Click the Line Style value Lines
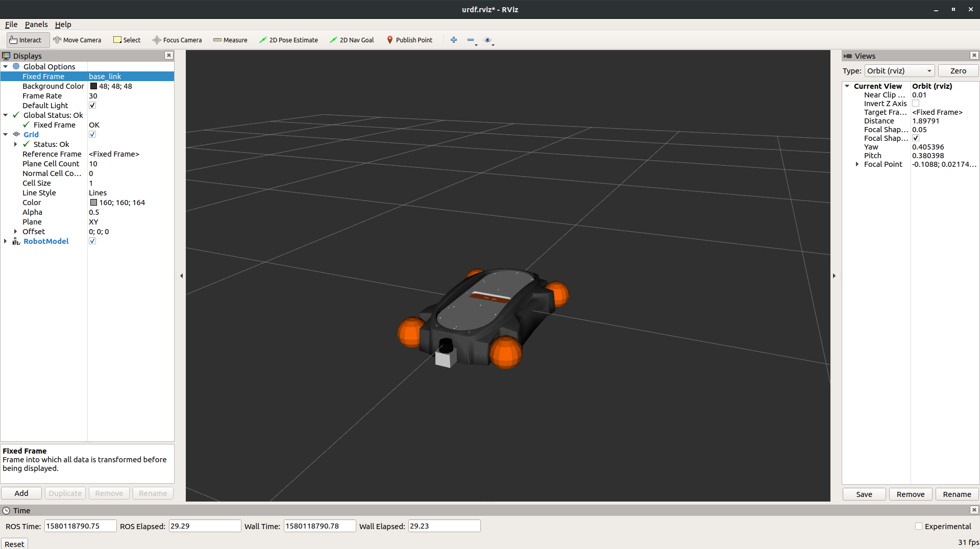Image resolution: width=980 pixels, height=549 pixels. point(97,192)
